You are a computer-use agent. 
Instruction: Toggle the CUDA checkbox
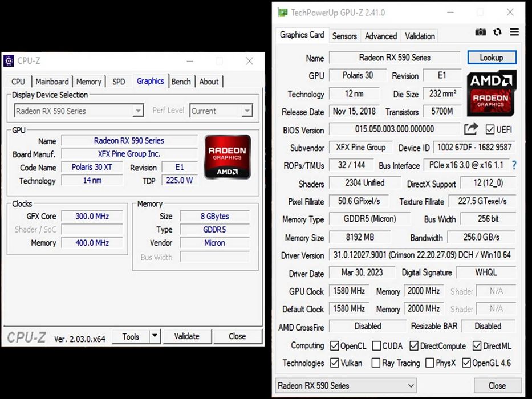pos(376,346)
